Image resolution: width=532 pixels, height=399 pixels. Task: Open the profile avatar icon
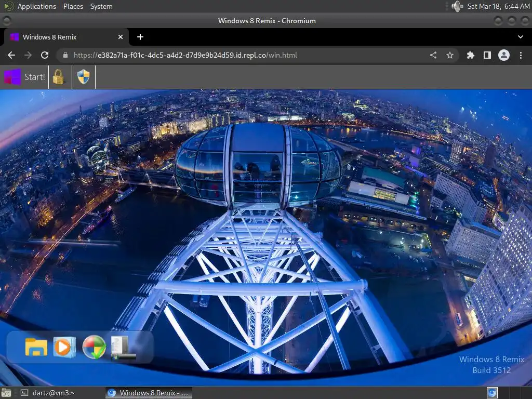504,55
